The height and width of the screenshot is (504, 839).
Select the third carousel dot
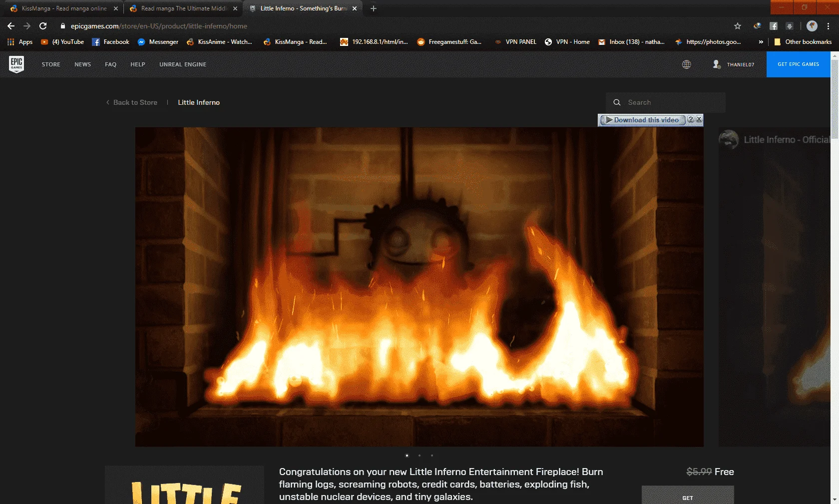[x=432, y=455]
